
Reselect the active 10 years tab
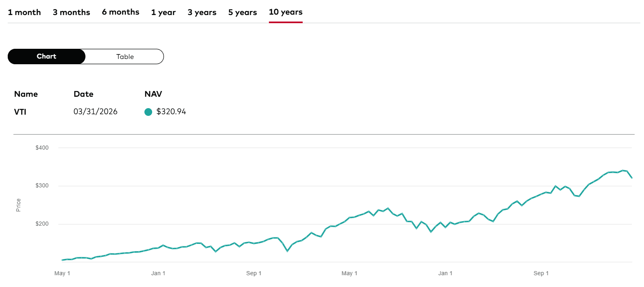point(285,12)
